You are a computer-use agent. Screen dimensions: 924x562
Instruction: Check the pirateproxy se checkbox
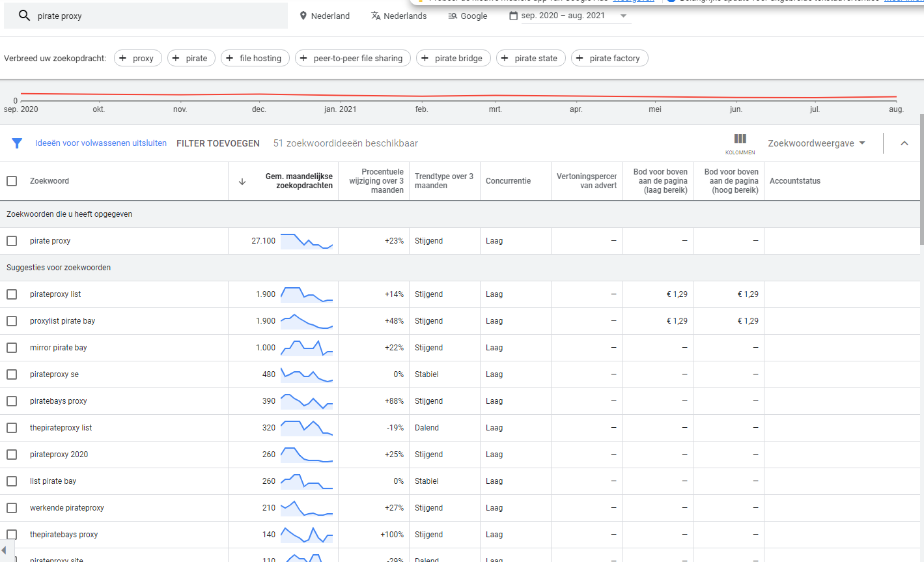(x=12, y=374)
